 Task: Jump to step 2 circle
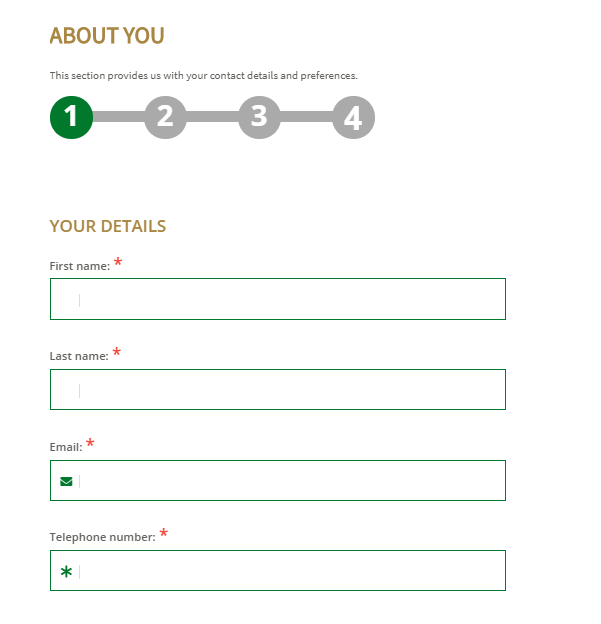[x=165, y=117]
